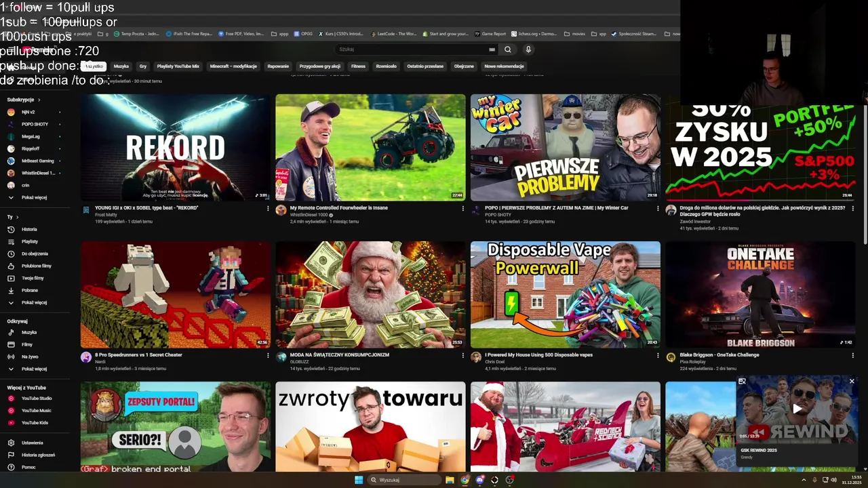Open Historia zgłoszeń report history

pos(38,455)
